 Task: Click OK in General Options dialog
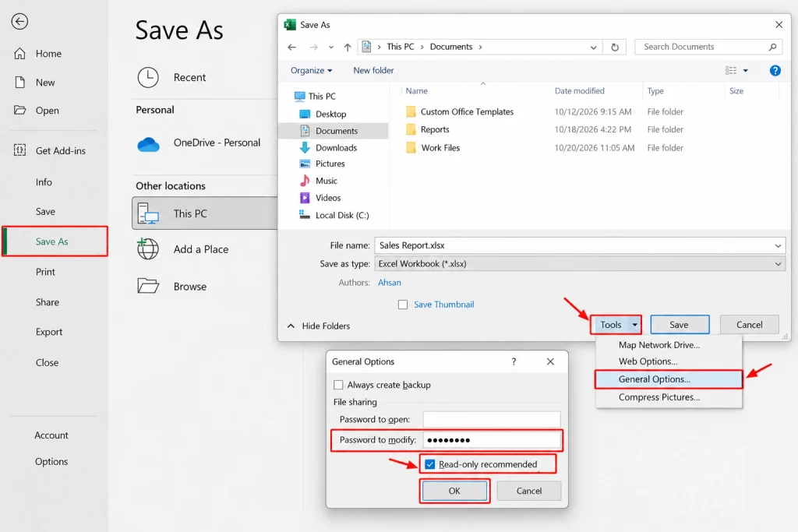click(454, 491)
